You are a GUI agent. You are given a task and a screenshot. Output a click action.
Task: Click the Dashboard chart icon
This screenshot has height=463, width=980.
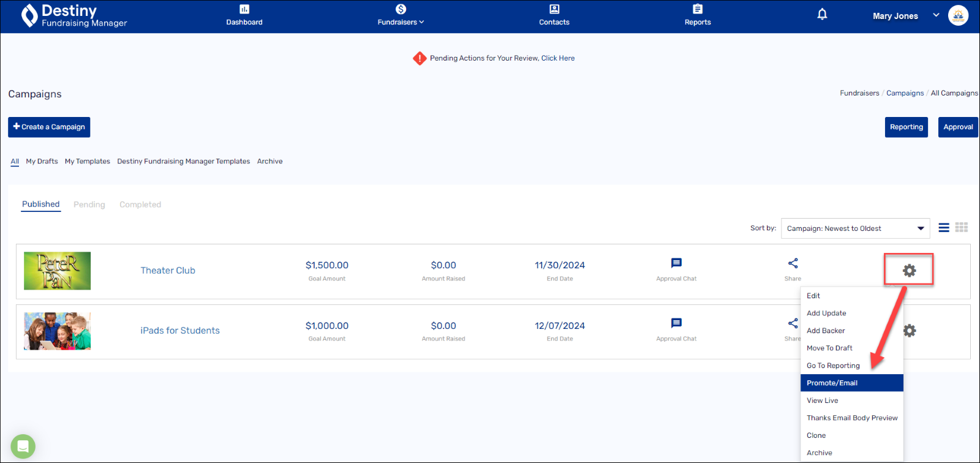click(x=244, y=9)
